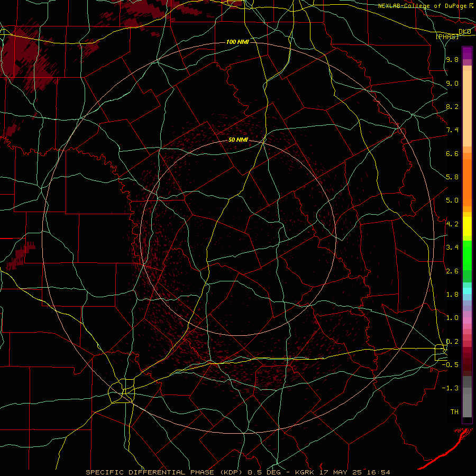The width and height of the screenshot is (476, 476).
Task: Click the 3.4 value on the color scale
Action: point(452,248)
